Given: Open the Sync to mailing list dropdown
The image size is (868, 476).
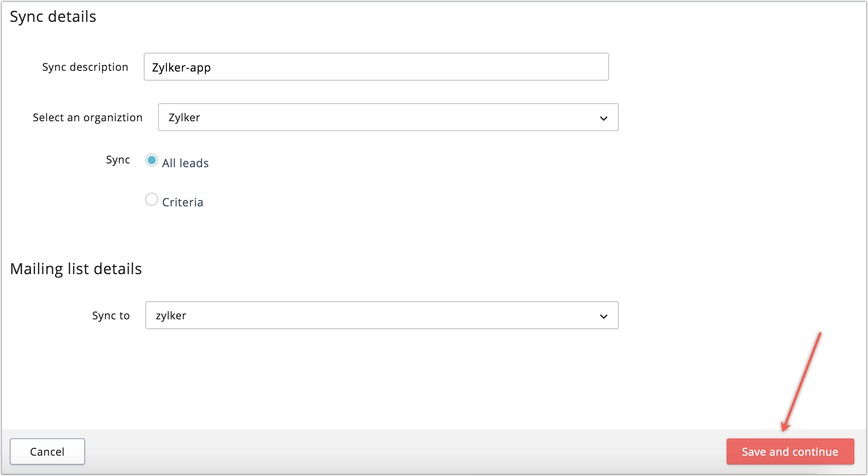Looking at the screenshot, I should click(x=381, y=316).
